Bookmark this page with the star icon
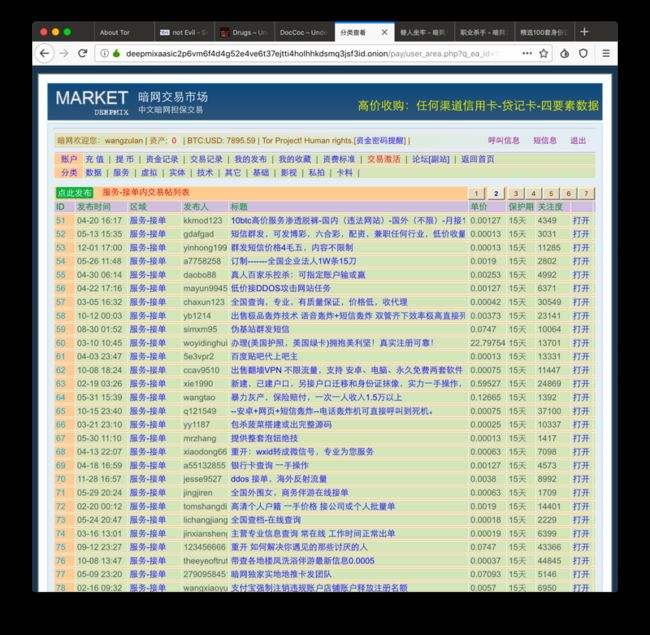This screenshot has height=635, width=650. (x=543, y=53)
